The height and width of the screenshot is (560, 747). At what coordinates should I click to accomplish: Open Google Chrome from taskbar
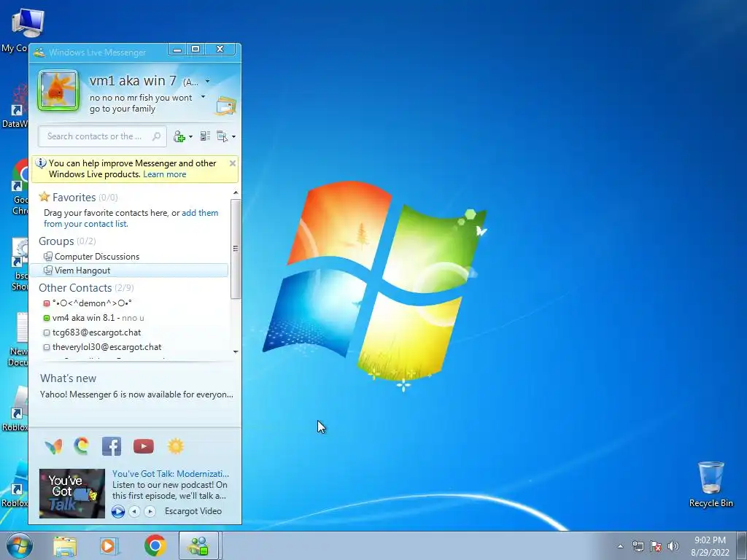pos(155,545)
